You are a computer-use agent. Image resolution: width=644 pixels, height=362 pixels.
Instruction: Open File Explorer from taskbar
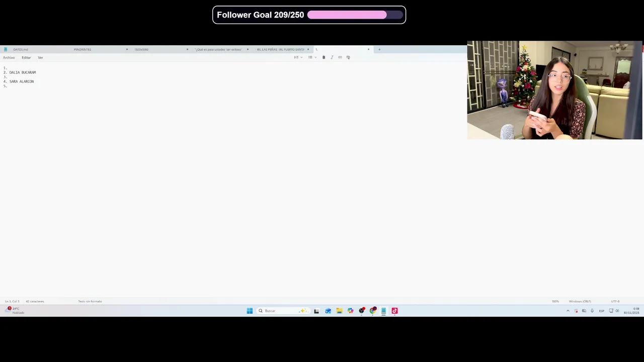[339, 311]
